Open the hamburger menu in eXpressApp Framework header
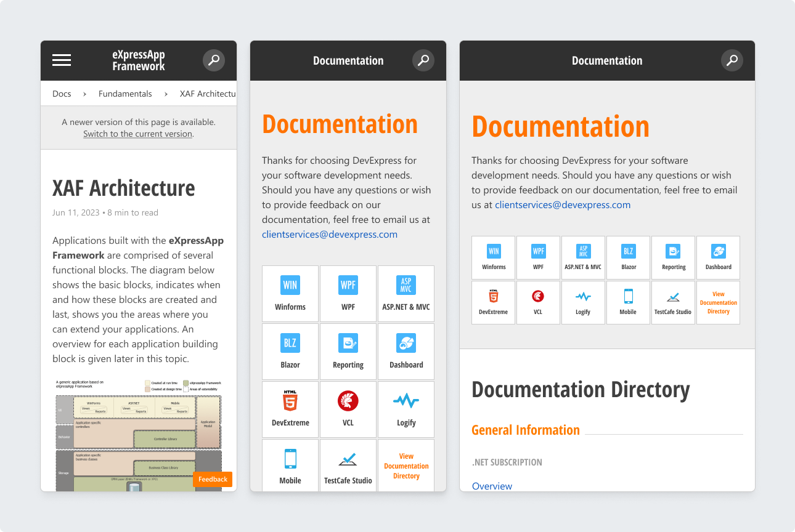 tap(62, 60)
